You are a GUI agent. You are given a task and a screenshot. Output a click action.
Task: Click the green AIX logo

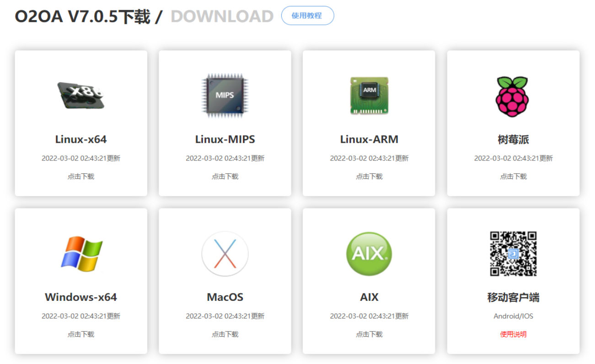[369, 253]
